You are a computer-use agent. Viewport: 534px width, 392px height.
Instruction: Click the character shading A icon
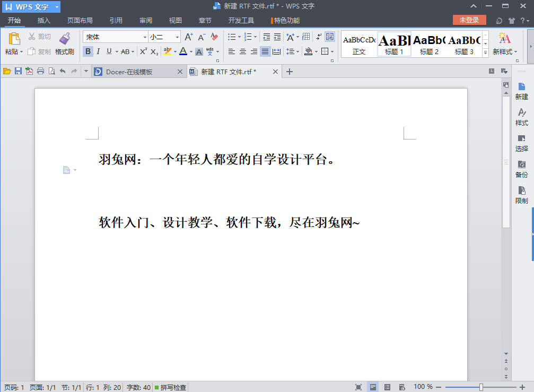199,52
